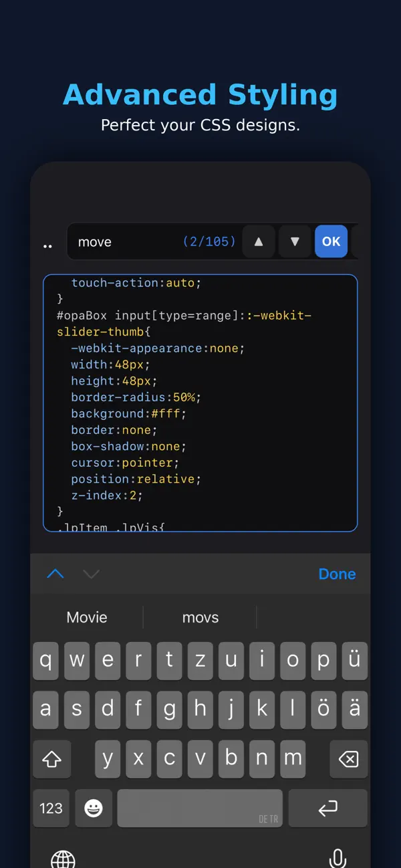The height and width of the screenshot is (868, 401).
Task: Tap the q key
Action: pyautogui.click(x=46, y=661)
